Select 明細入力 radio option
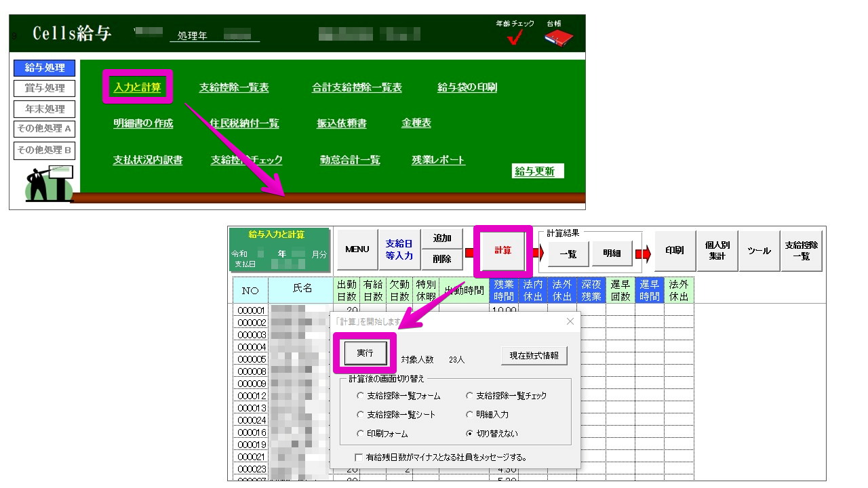This screenshot has width=868, height=488. click(487, 414)
